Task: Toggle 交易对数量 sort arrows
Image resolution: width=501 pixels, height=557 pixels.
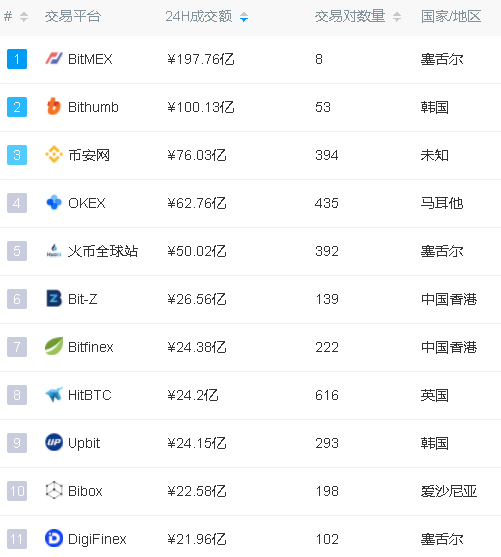Action: point(397,16)
